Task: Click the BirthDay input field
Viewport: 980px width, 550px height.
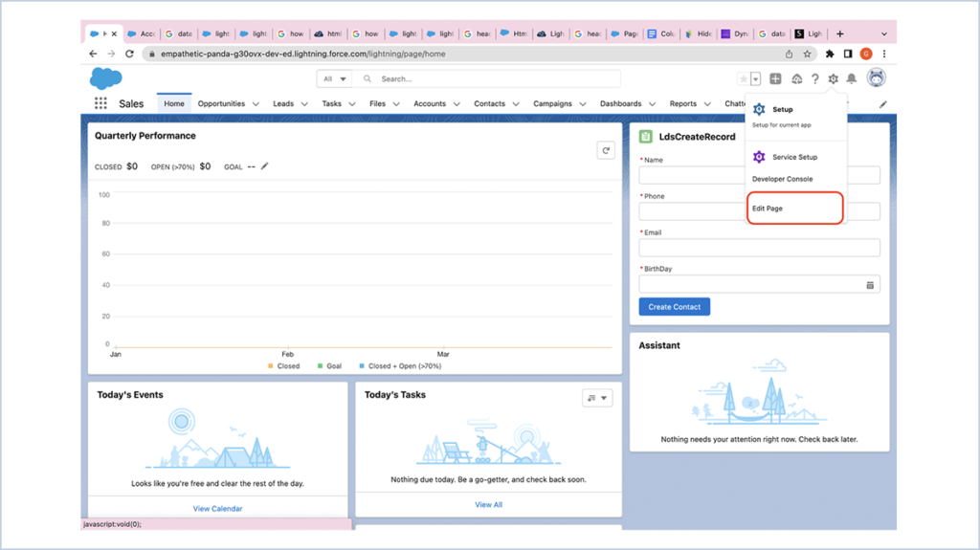Action: [759, 284]
